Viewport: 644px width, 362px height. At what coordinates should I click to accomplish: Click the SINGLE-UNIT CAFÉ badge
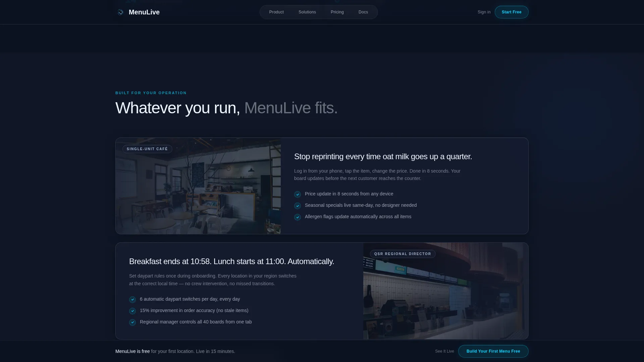(x=147, y=149)
